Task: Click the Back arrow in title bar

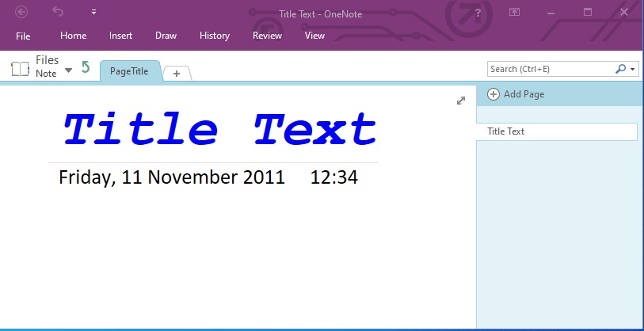Action: click(x=21, y=12)
